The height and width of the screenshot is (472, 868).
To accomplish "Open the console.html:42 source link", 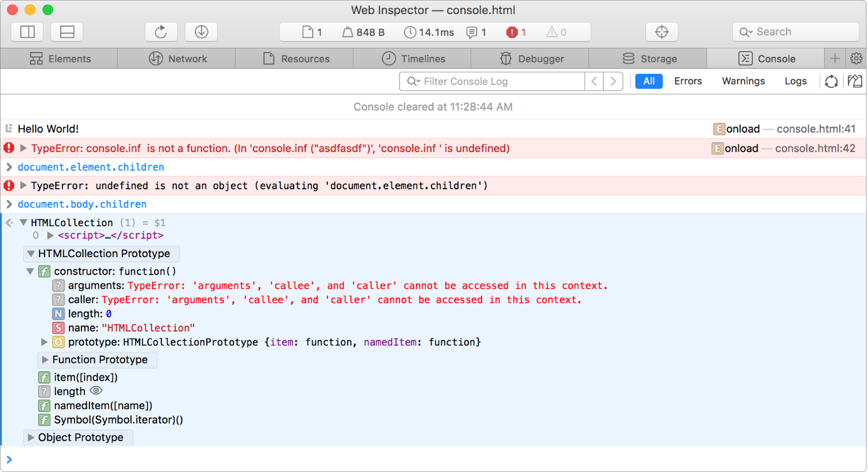I will click(815, 149).
